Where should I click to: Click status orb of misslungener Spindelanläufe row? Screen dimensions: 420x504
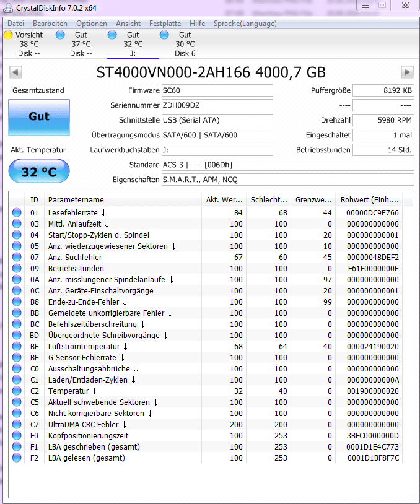point(17,279)
